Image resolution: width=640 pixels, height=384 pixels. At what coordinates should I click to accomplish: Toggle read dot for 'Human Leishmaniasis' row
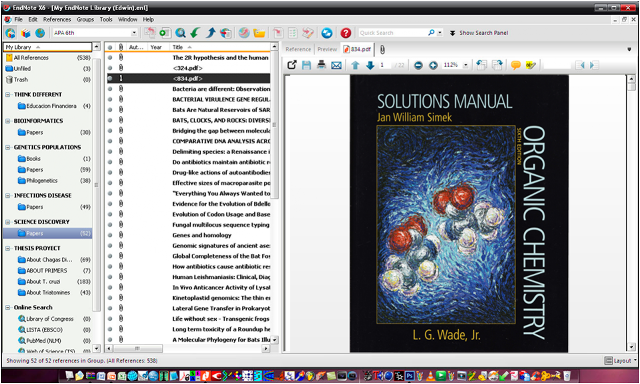pos(110,277)
